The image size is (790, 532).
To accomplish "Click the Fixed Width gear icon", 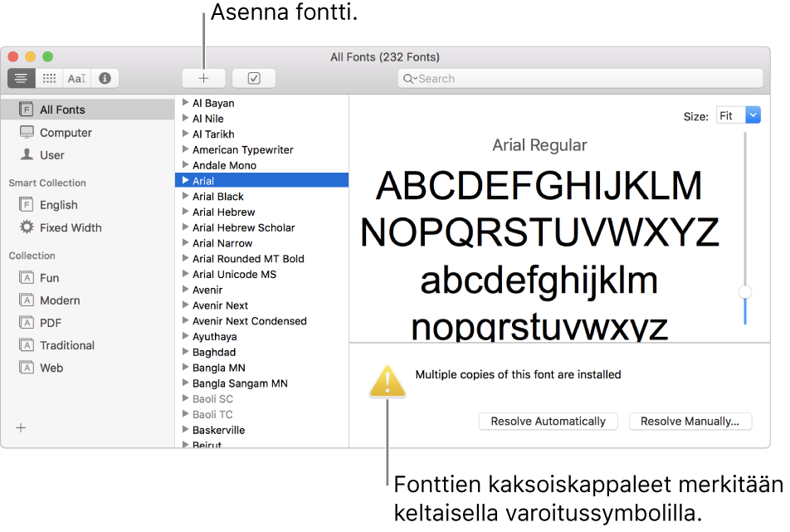I will click(27, 227).
